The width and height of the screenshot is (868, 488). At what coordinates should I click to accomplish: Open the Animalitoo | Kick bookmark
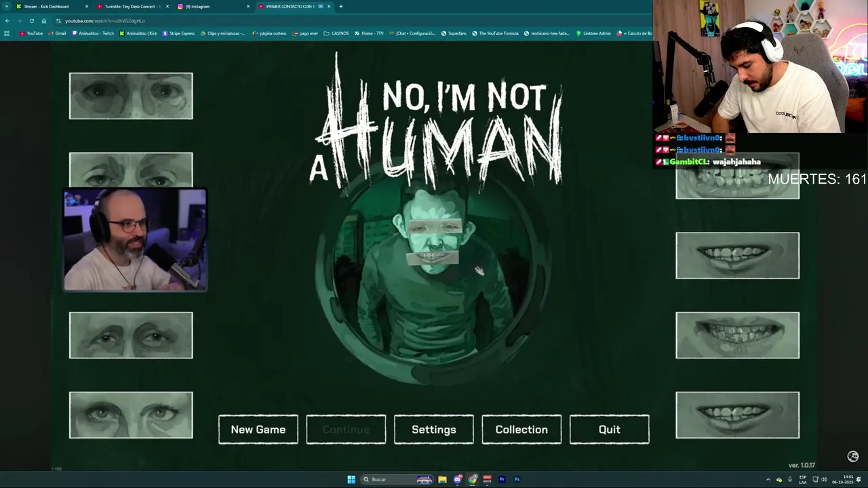click(x=138, y=33)
